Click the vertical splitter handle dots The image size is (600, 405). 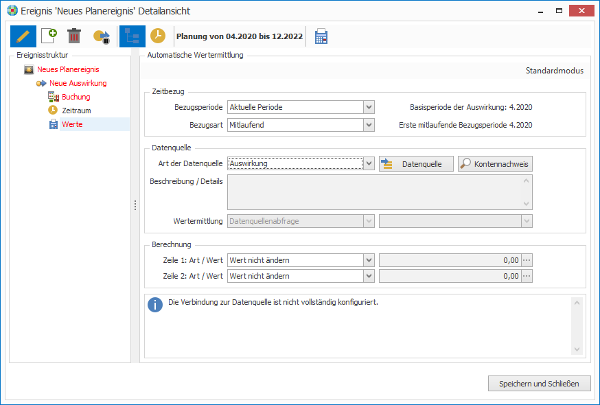click(135, 206)
